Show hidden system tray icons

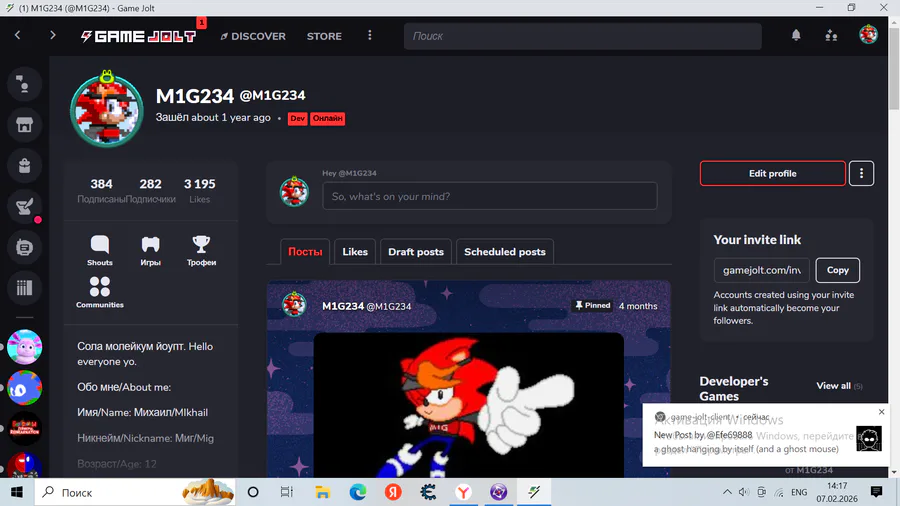pos(727,492)
